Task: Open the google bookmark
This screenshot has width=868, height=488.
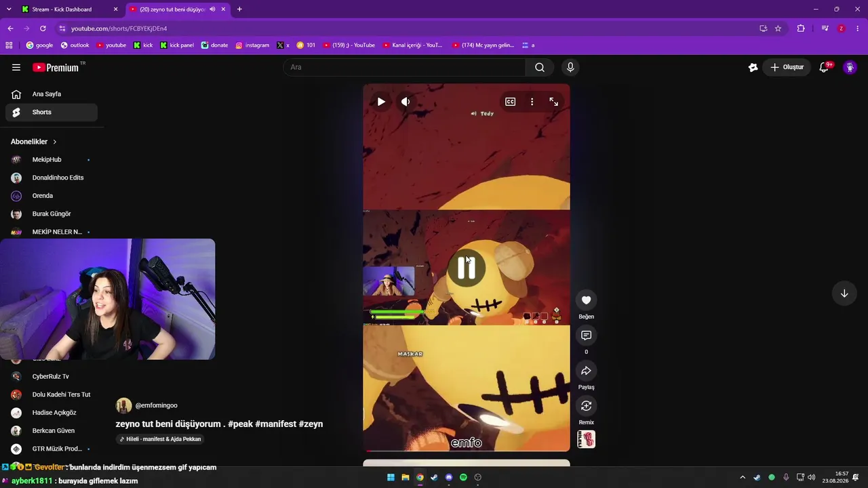Action: tap(39, 45)
